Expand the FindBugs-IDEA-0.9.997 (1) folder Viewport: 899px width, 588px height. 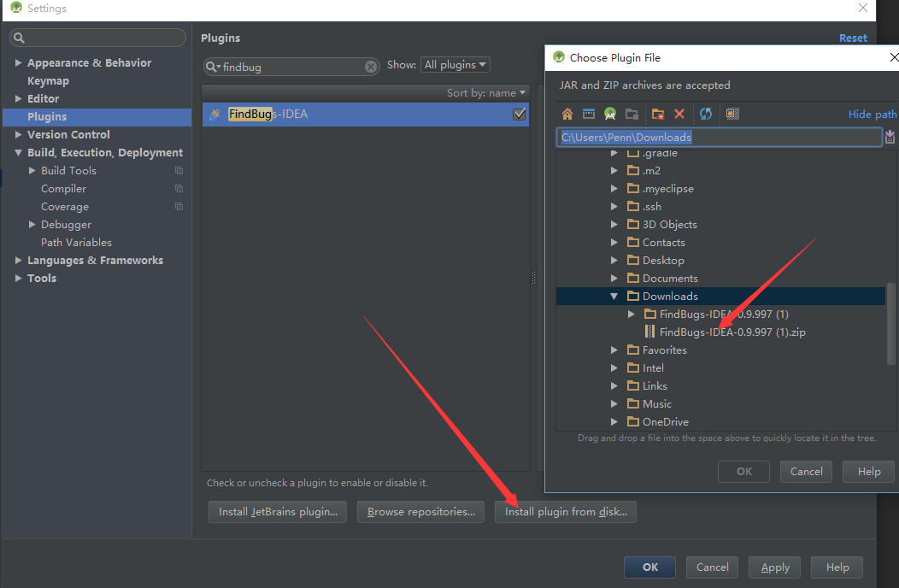632,314
